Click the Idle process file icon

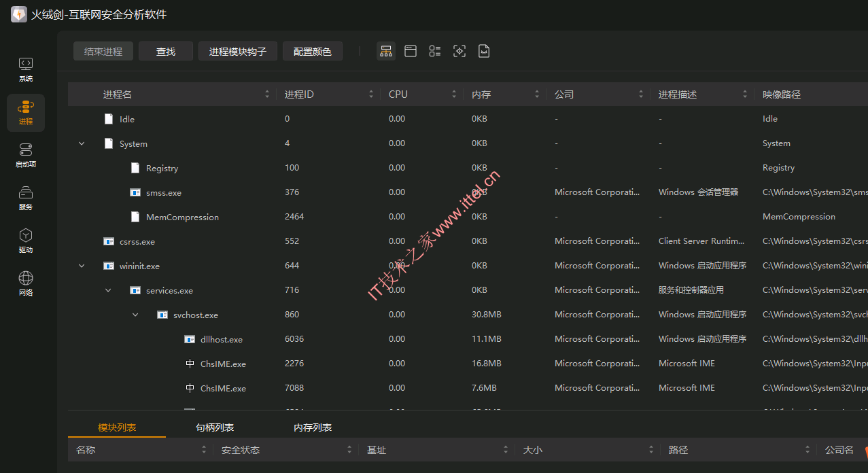tap(109, 119)
